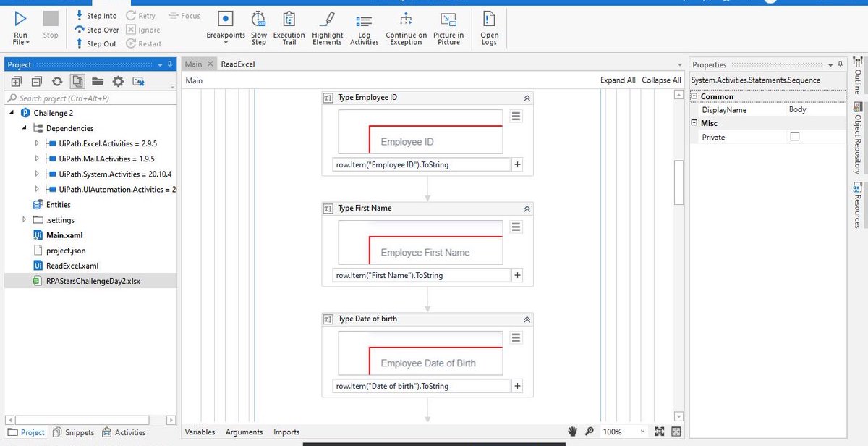Click the Collapse All icon in Project panel
The height and width of the screenshot is (446, 868).
click(36, 81)
